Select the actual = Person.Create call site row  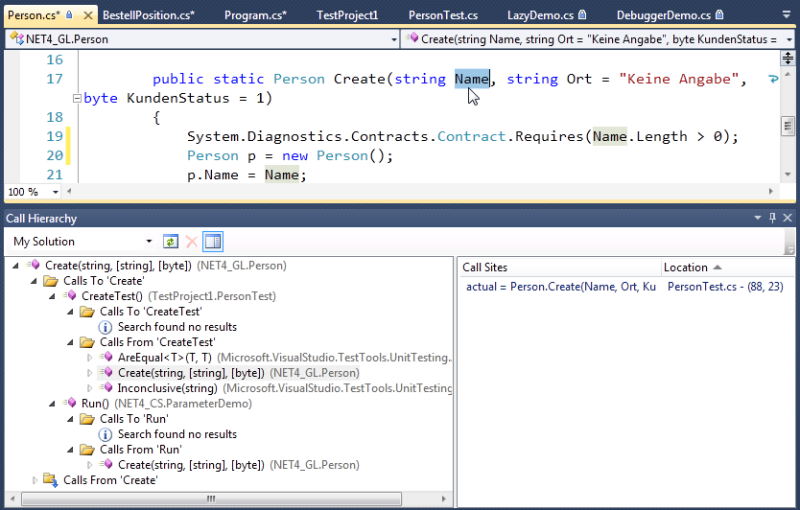561,287
